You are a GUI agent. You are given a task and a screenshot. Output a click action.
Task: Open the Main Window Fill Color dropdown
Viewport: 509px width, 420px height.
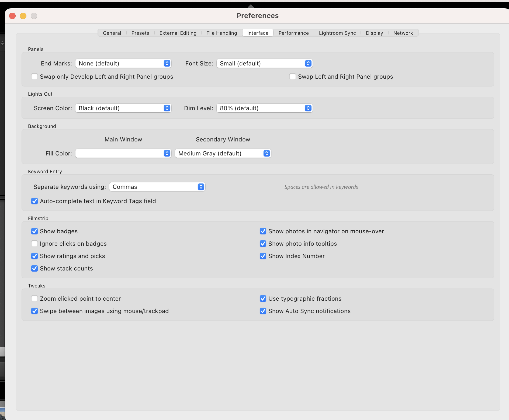123,153
